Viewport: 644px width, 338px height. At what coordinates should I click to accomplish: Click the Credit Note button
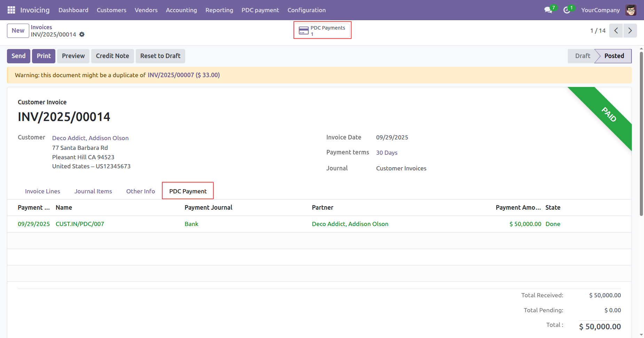(112, 56)
